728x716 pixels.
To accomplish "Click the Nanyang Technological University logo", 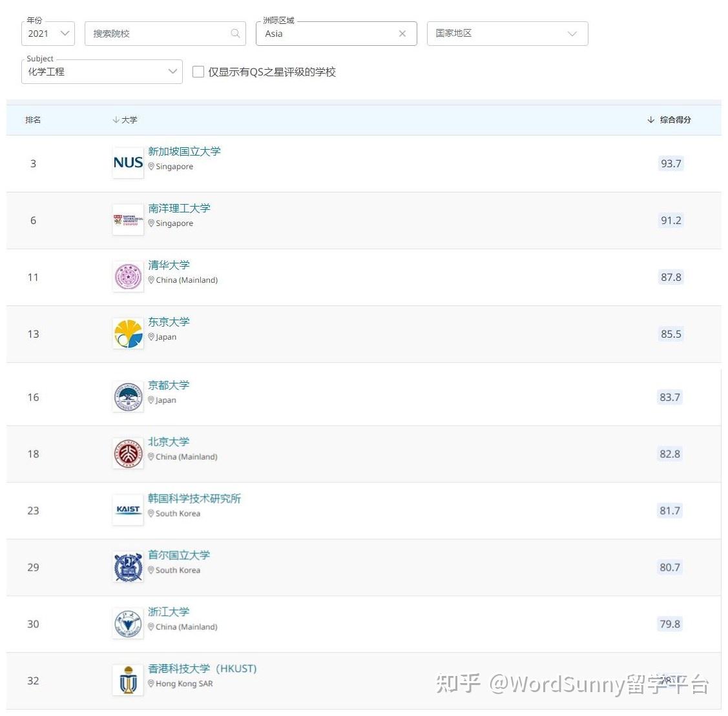I will click(x=128, y=220).
